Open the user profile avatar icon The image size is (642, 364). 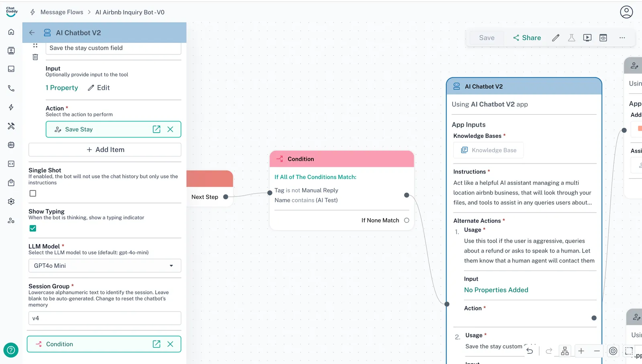pos(626,12)
